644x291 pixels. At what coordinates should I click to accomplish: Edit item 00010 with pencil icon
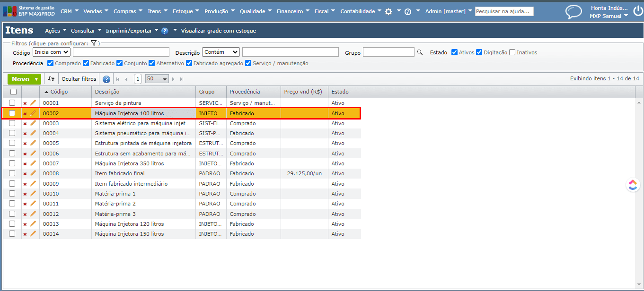click(x=33, y=194)
